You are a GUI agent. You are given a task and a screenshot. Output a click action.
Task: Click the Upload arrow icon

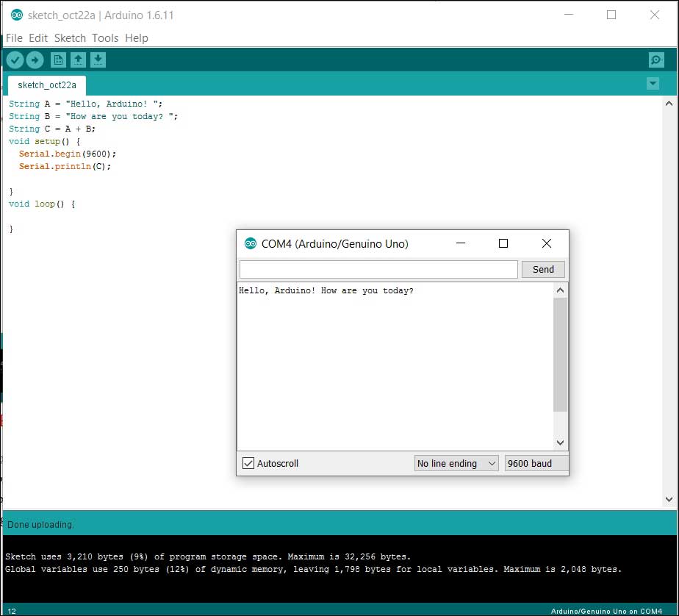pos(35,60)
